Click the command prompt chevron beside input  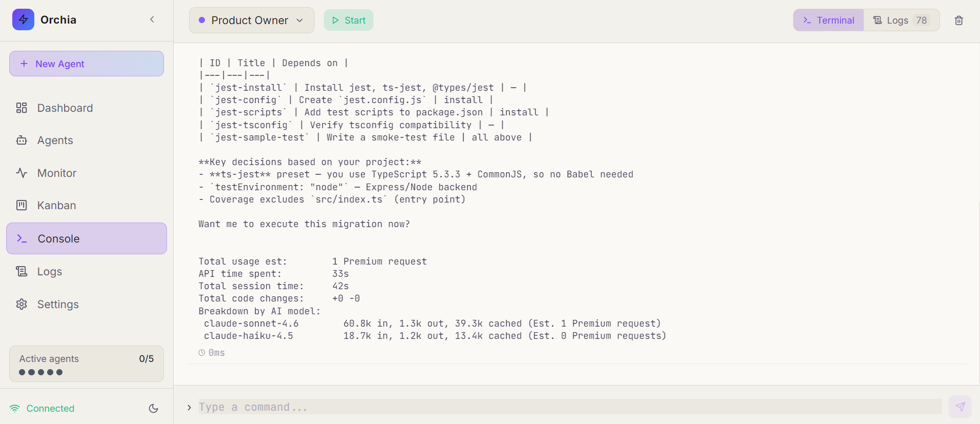189,407
